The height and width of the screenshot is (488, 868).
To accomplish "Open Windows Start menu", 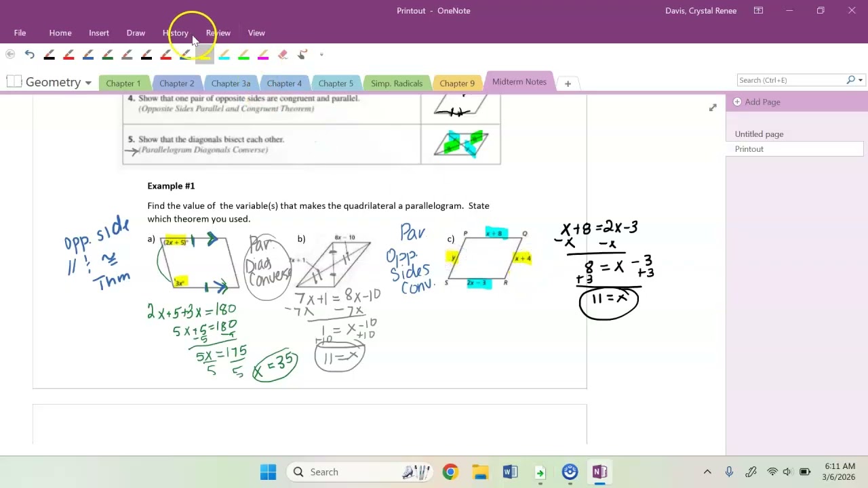I will (268, 472).
